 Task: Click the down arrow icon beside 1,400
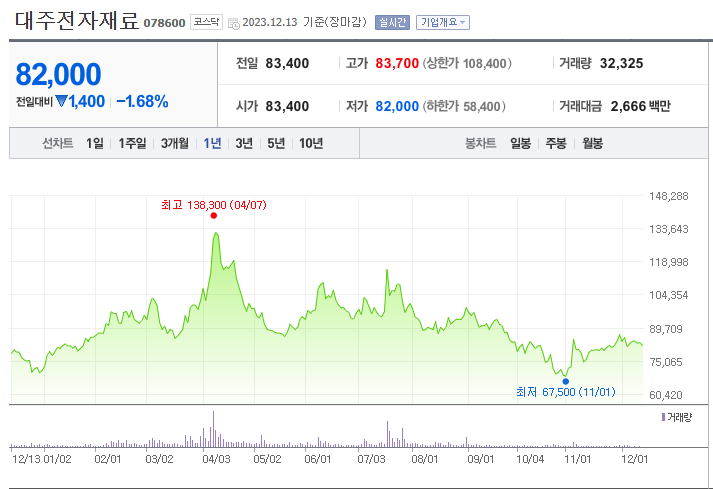pyautogui.click(x=61, y=101)
